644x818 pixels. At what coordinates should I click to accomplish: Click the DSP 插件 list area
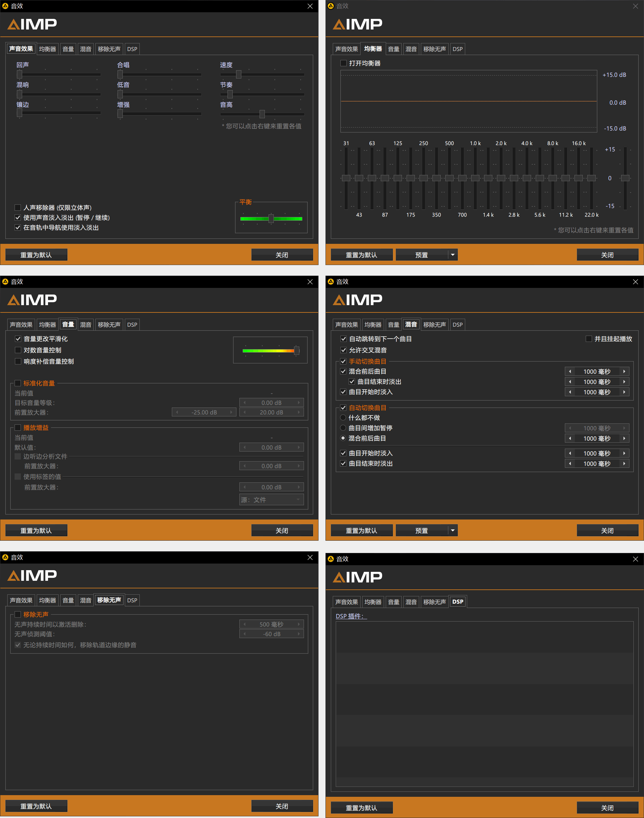(484, 704)
